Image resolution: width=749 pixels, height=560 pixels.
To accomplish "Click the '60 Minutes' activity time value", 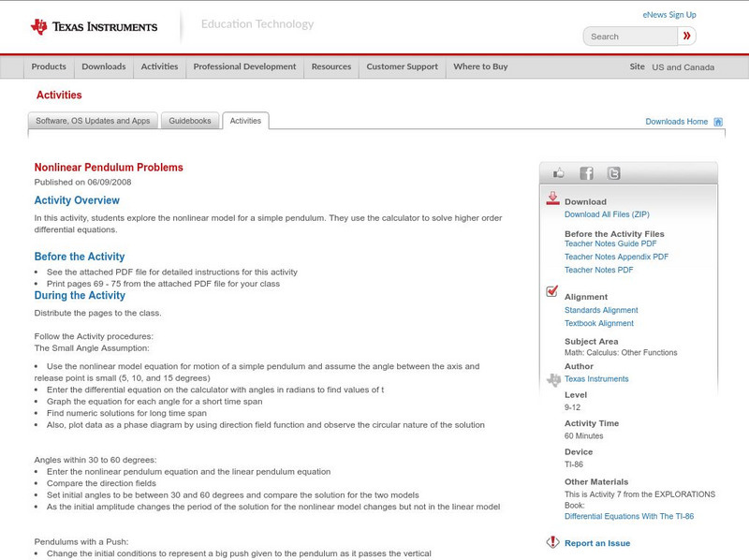I will (583, 435).
